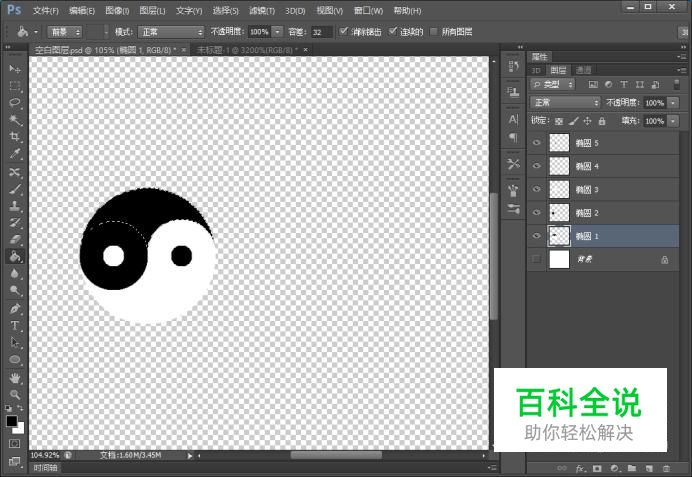Select the Move tool
Screen dimensions: 692x477
coord(15,69)
